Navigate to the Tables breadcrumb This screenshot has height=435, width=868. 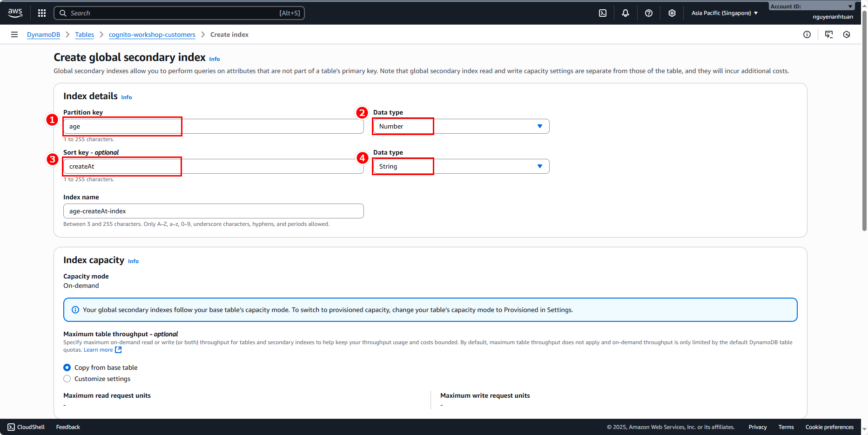point(84,34)
